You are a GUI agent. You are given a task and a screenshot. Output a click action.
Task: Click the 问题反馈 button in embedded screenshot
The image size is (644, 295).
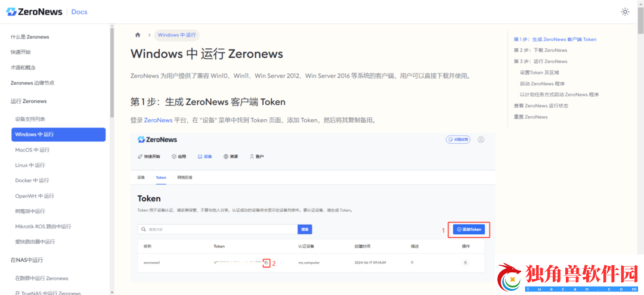[458, 139]
